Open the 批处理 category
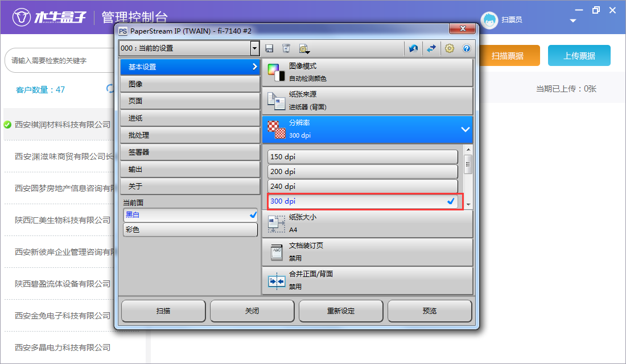Image resolution: width=626 pixels, height=364 pixels. pos(190,135)
